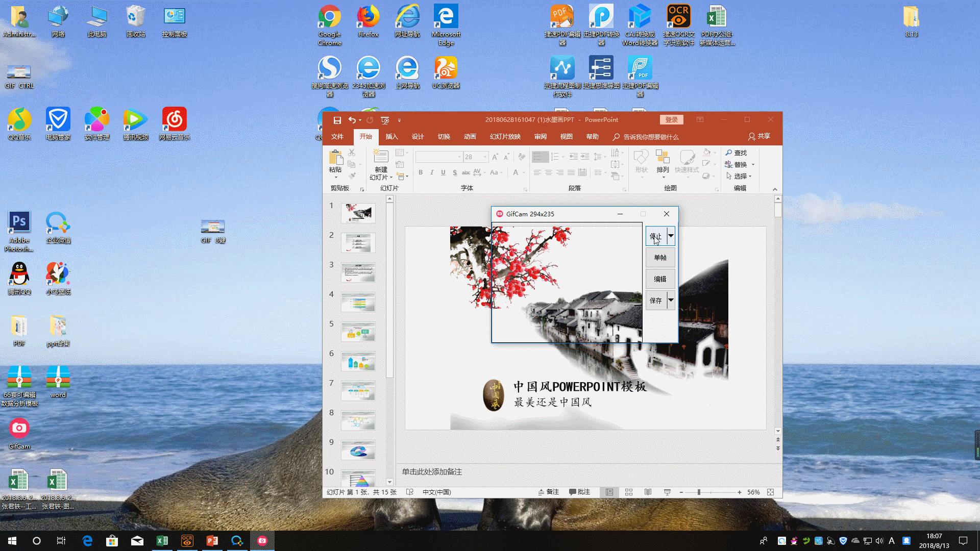Toggle normal view button in status bar
This screenshot has height=551, width=980.
(x=609, y=492)
